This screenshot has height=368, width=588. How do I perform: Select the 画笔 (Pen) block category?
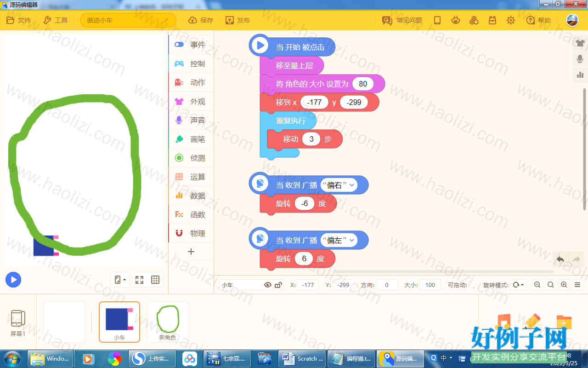pos(191,139)
